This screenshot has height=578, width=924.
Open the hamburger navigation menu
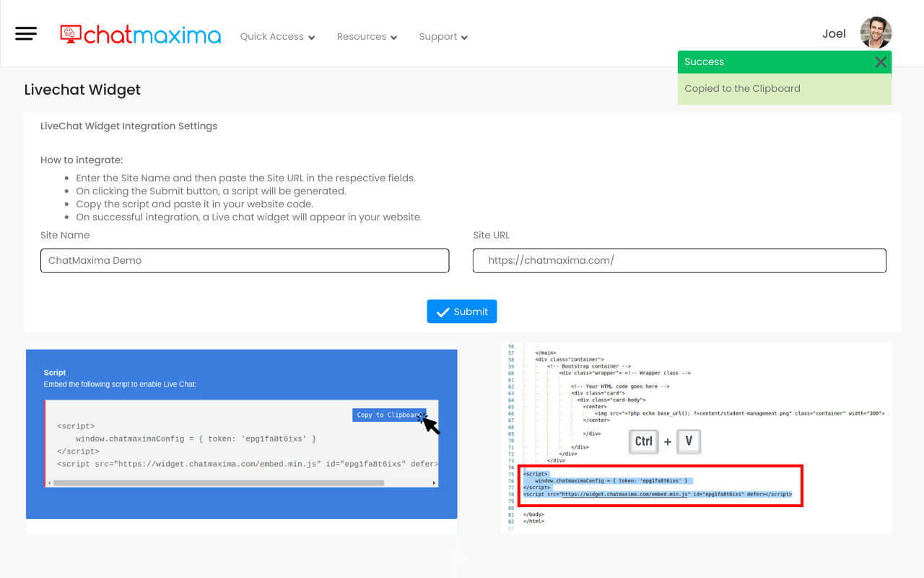coord(26,34)
